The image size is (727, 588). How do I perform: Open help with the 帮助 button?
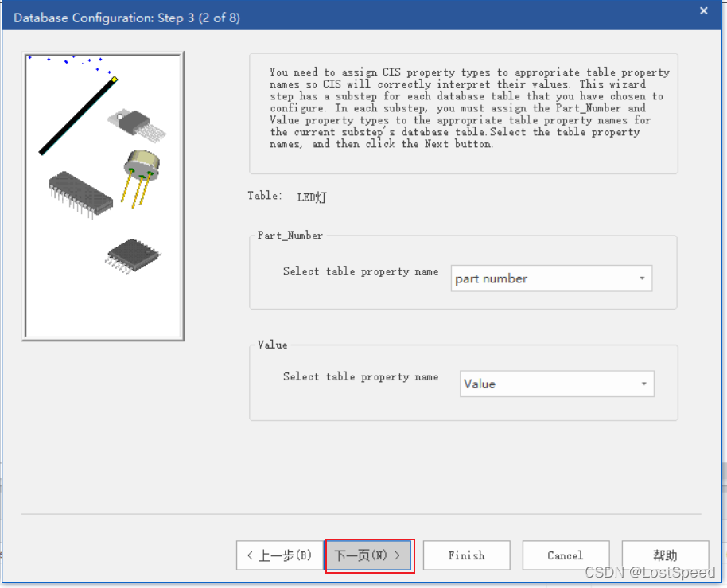(665, 555)
